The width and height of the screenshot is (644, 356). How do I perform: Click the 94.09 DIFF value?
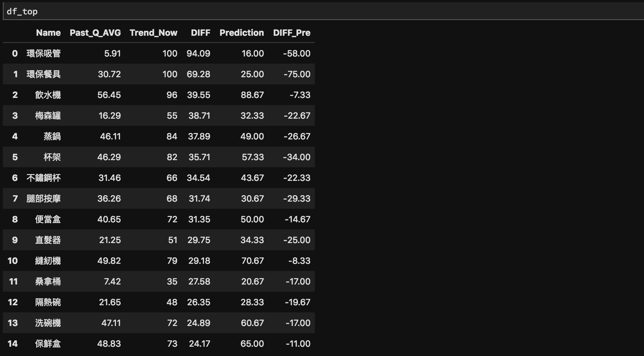pos(199,54)
